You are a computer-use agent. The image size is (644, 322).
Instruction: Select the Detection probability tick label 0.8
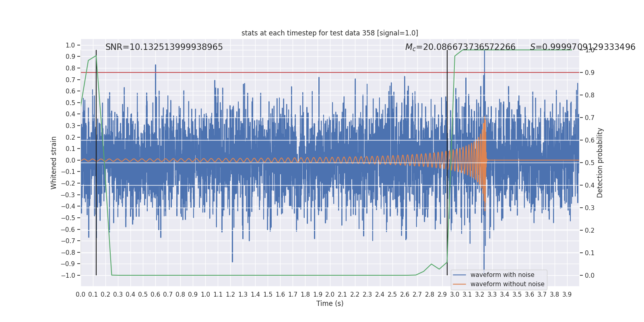pos(590,95)
